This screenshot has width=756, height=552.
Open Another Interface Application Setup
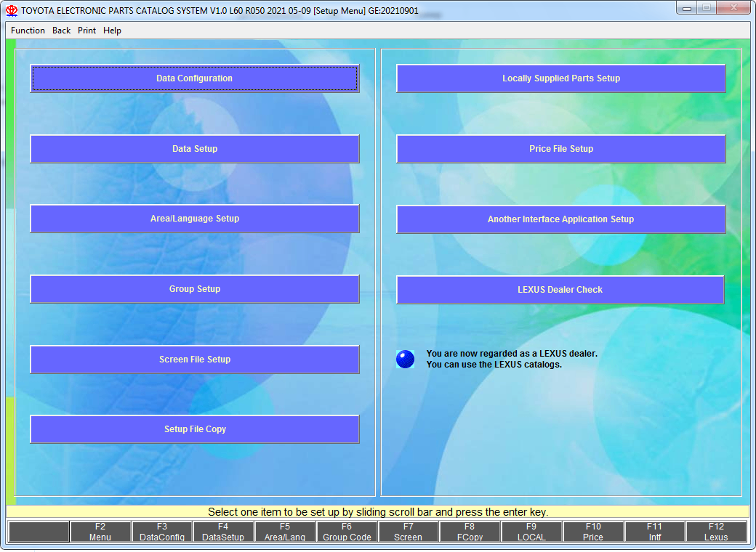click(560, 219)
